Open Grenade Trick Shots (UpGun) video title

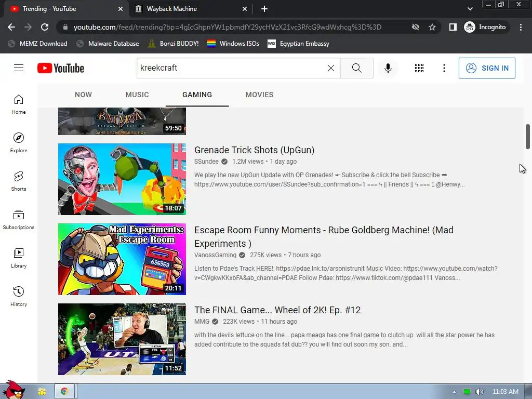[x=254, y=150]
